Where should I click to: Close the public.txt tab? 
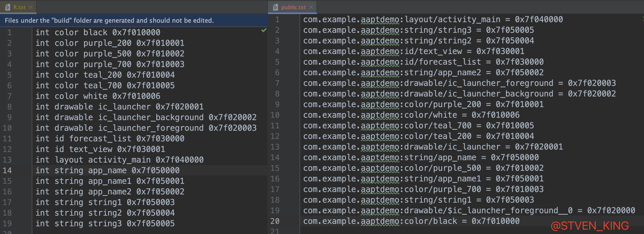point(311,7)
